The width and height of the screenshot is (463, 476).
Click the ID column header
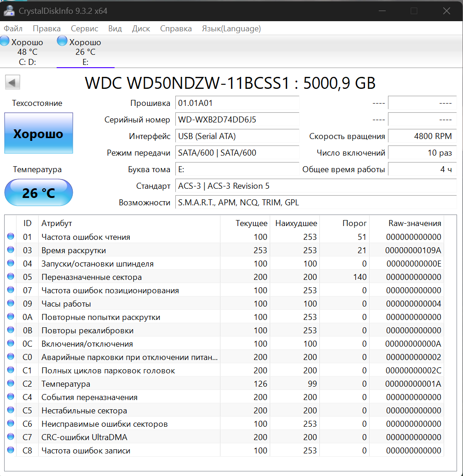point(27,223)
